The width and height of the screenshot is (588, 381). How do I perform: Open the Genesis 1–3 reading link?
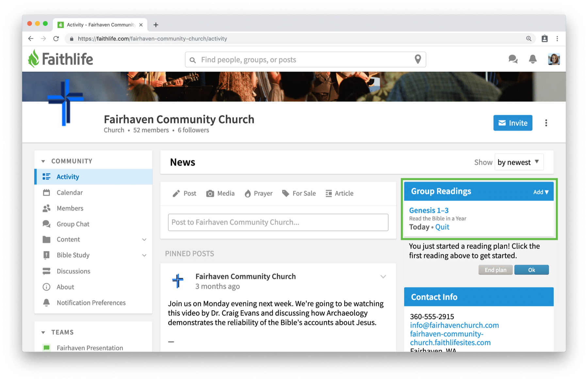pos(429,210)
